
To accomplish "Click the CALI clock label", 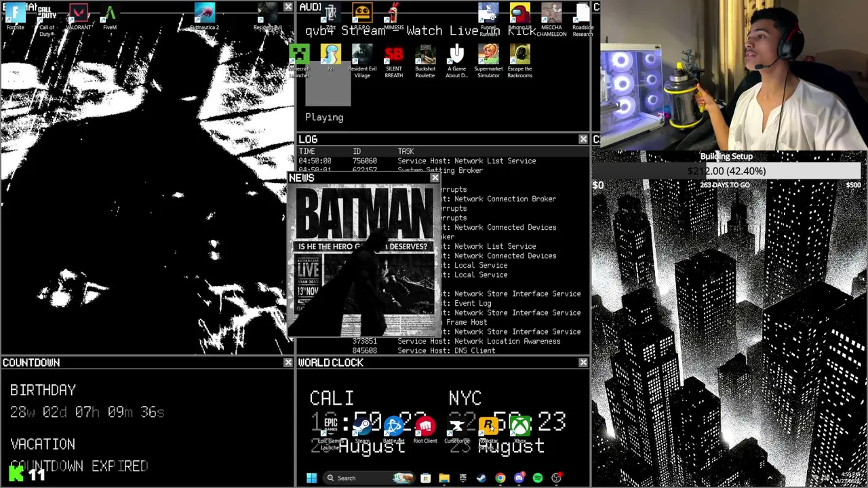I will coord(332,398).
